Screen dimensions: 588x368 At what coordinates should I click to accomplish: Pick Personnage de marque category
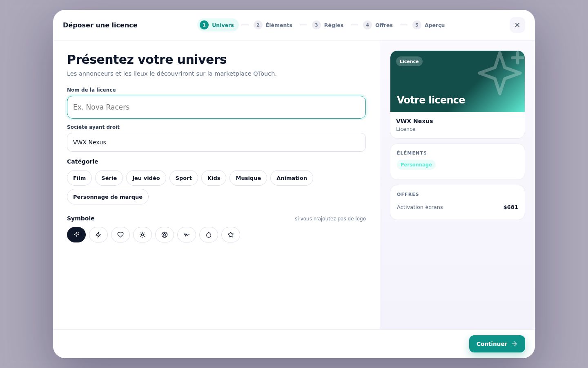click(x=108, y=197)
